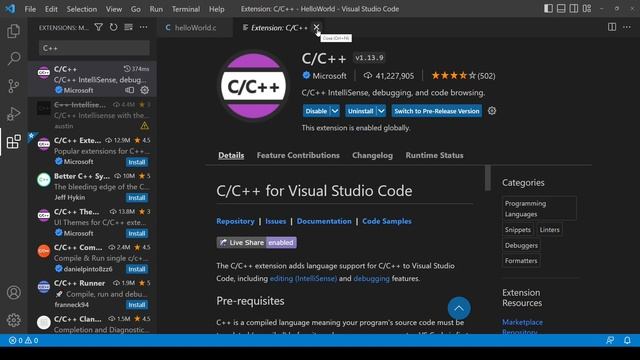Select the Debuggers category tag
The height and width of the screenshot is (360, 640).
(521, 245)
